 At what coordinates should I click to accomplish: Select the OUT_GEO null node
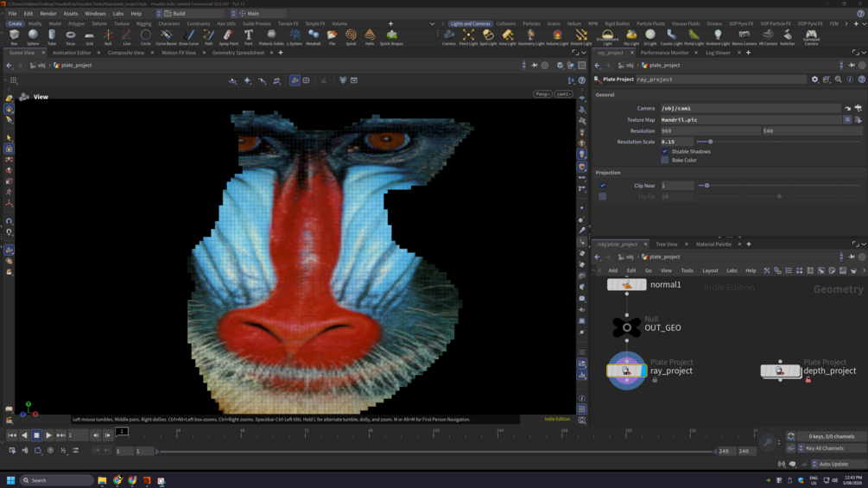click(x=627, y=327)
